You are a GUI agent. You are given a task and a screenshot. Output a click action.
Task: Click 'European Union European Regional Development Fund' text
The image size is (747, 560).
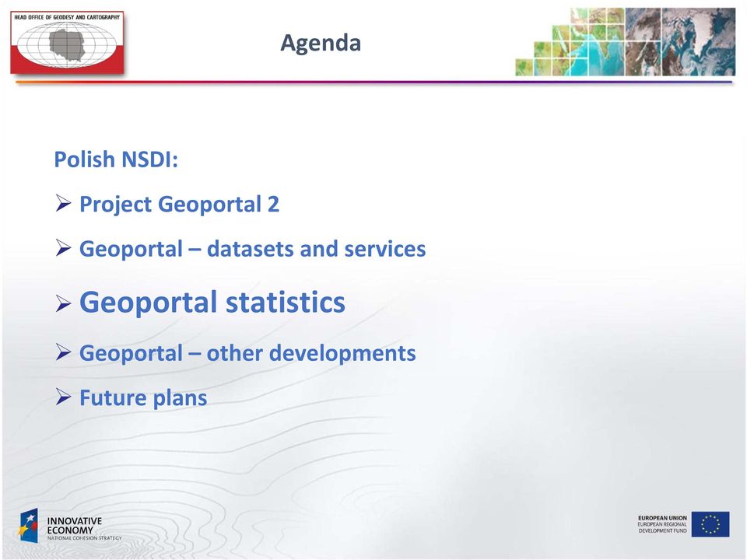click(x=663, y=524)
